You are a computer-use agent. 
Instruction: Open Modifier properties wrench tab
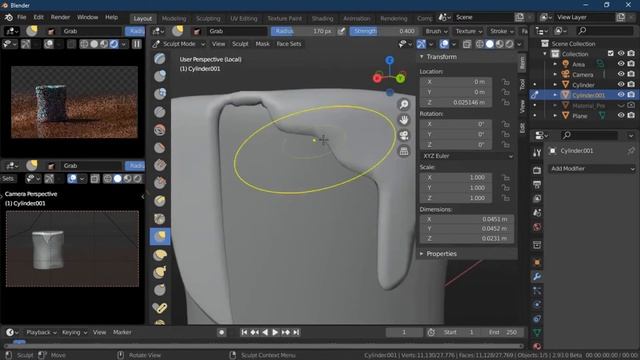537,277
